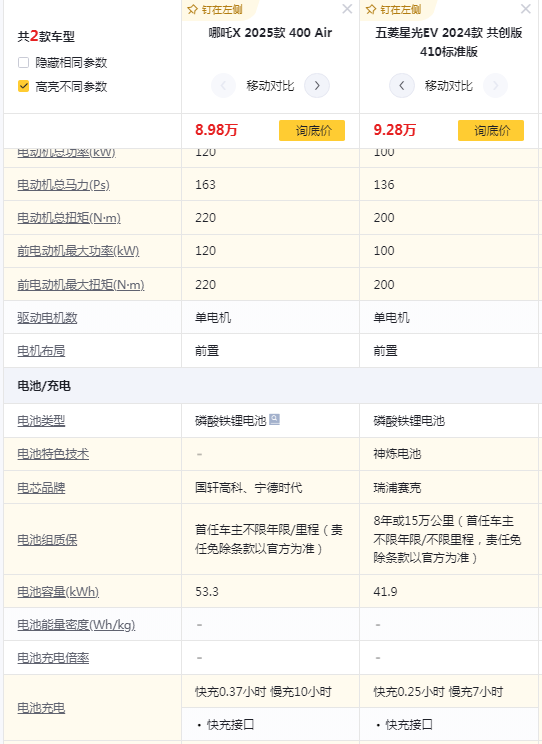Open 前电动机最大功率(kW) parameter link
542x744 pixels.
[x=78, y=251]
